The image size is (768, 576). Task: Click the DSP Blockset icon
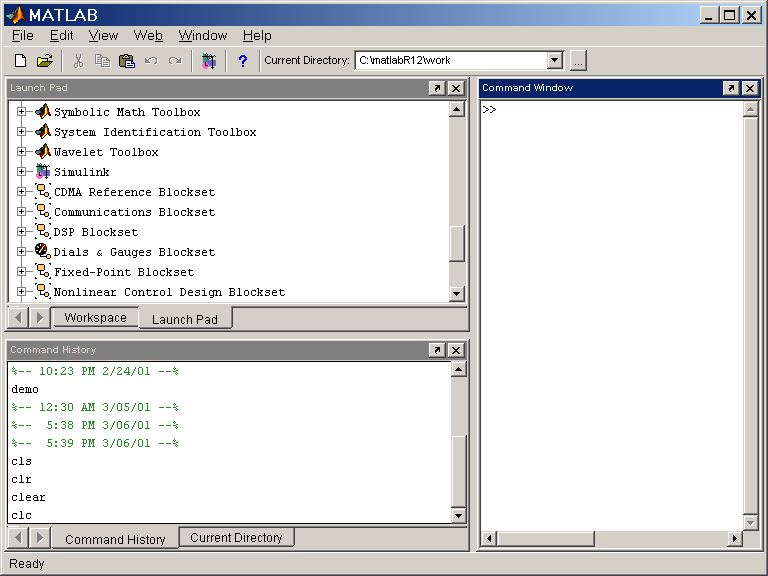(43, 231)
